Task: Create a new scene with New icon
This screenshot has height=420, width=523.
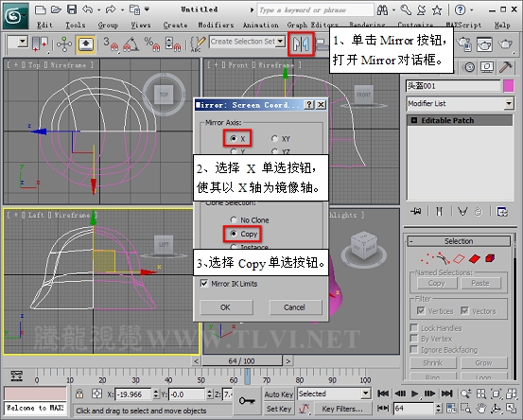Action: (41, 9)
